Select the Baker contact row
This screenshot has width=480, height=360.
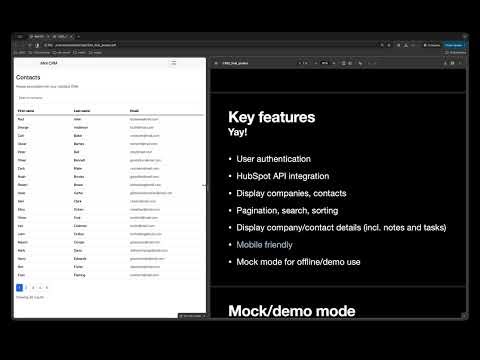(x=110, y=136)
